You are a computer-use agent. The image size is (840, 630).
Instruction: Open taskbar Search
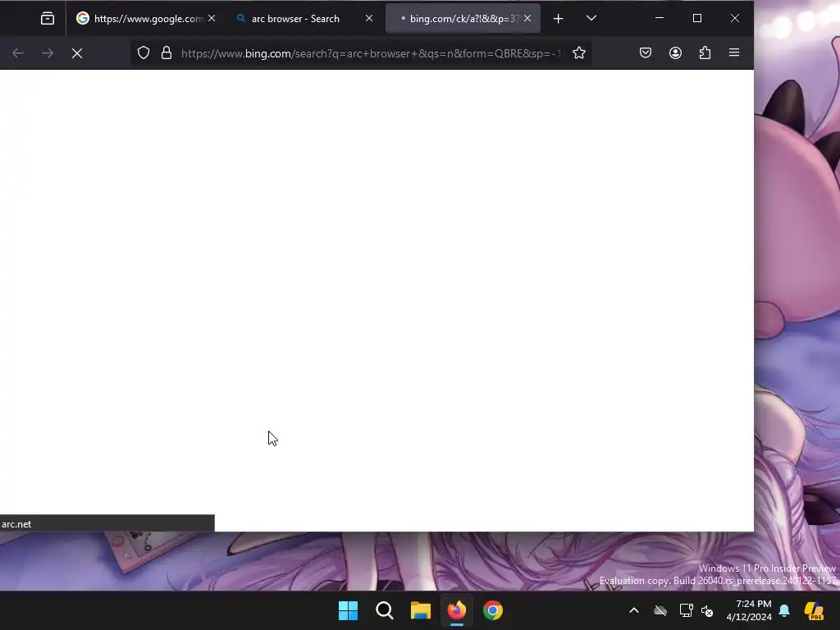(x=385, y=610)
